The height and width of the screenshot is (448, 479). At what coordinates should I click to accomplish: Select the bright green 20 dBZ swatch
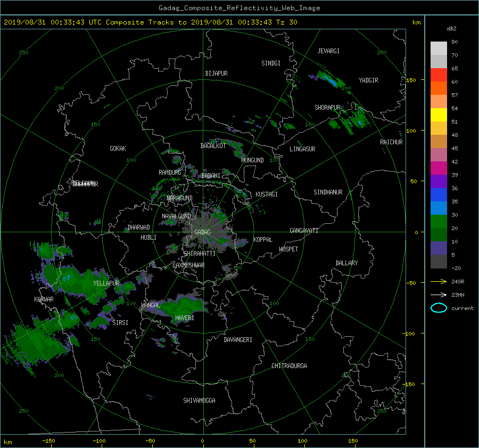click(439, 222)
